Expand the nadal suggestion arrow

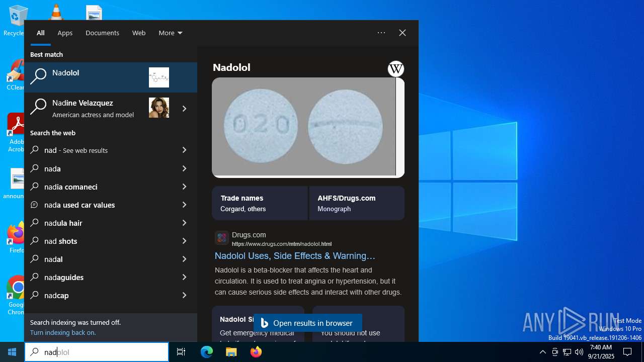pos(184,259)
